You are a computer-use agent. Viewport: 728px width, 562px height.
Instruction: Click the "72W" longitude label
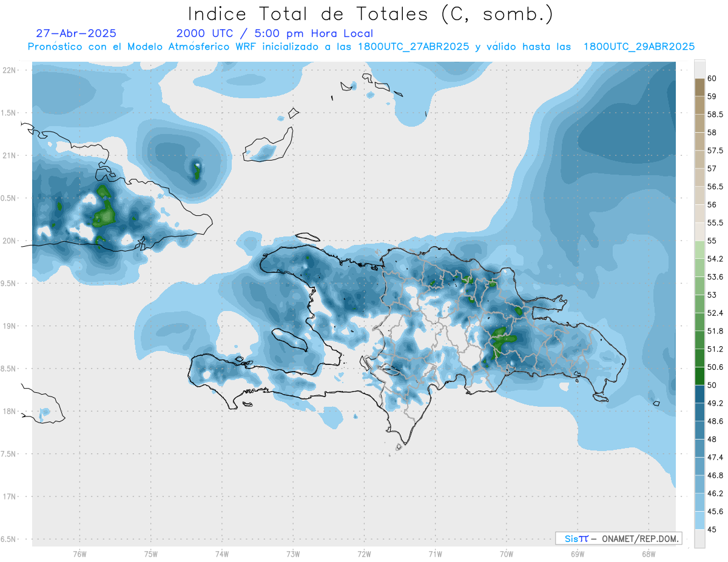pyautogui.click(x=364, y=554)
